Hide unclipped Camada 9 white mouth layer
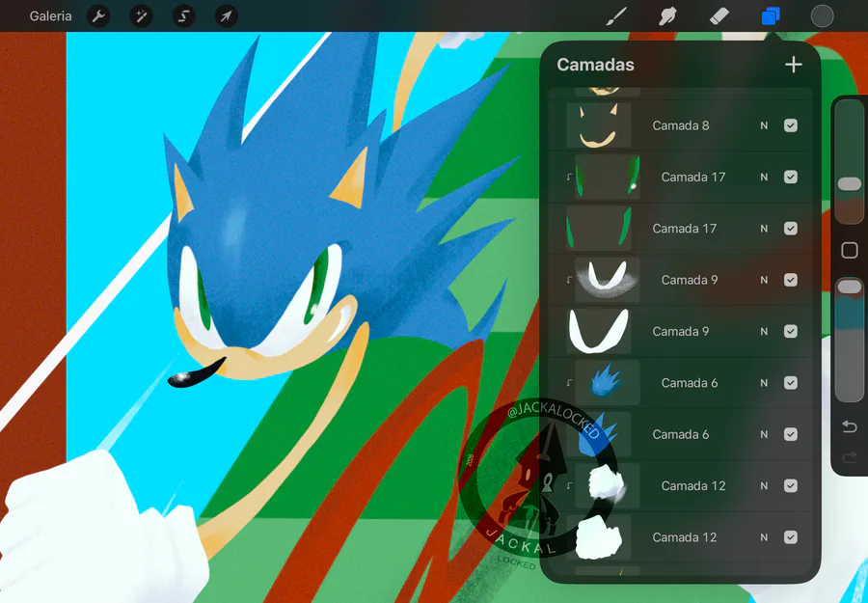The image size is (868, 603). [791, 332]
